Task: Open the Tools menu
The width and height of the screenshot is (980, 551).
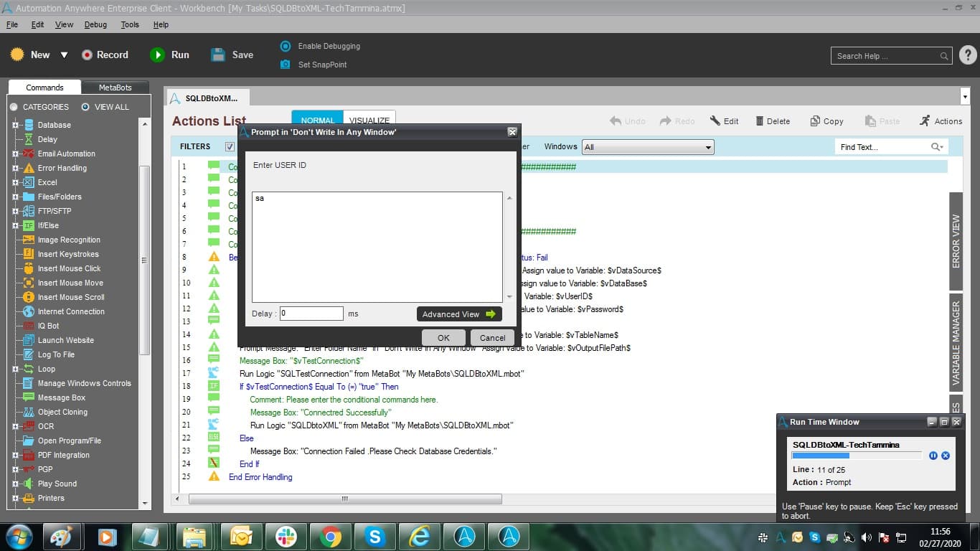Action: coord(130,24)
